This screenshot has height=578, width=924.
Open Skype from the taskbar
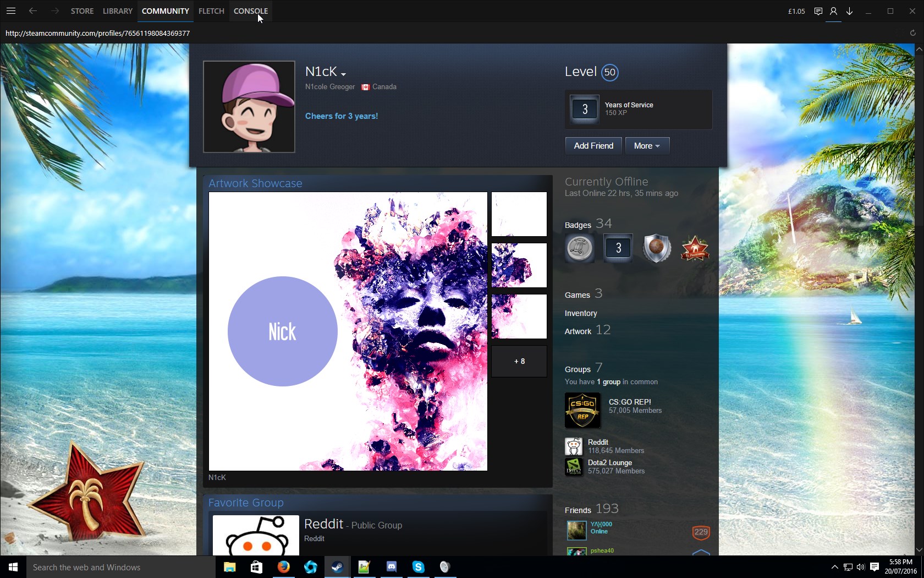418,567
